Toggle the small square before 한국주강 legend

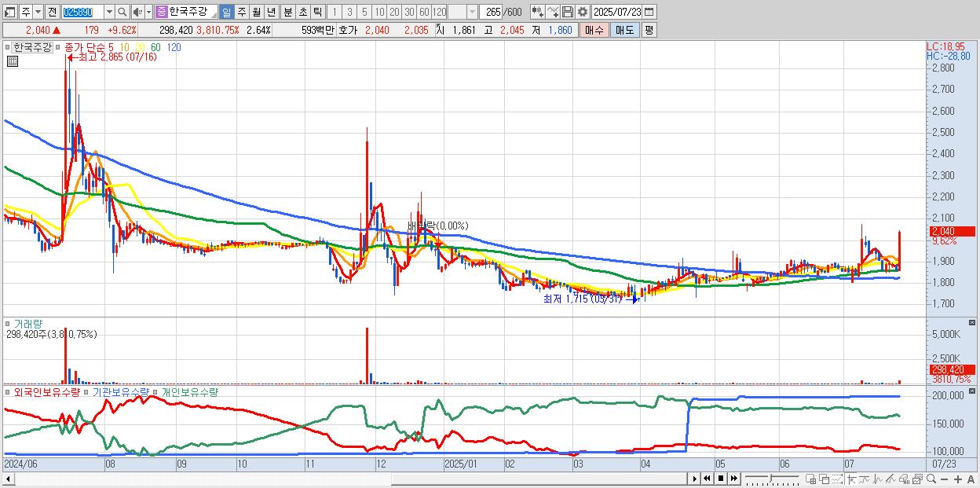click(7, 47)
